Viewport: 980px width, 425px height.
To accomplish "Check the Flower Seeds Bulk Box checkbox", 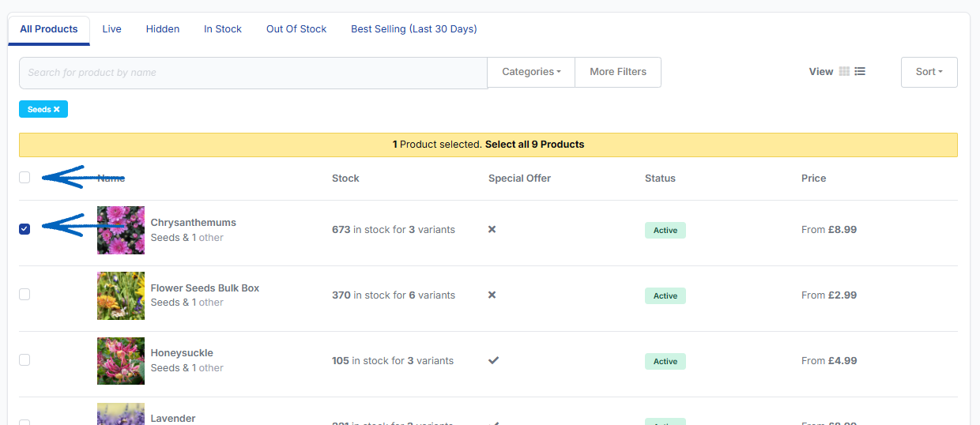I will (x=24, y=295).
